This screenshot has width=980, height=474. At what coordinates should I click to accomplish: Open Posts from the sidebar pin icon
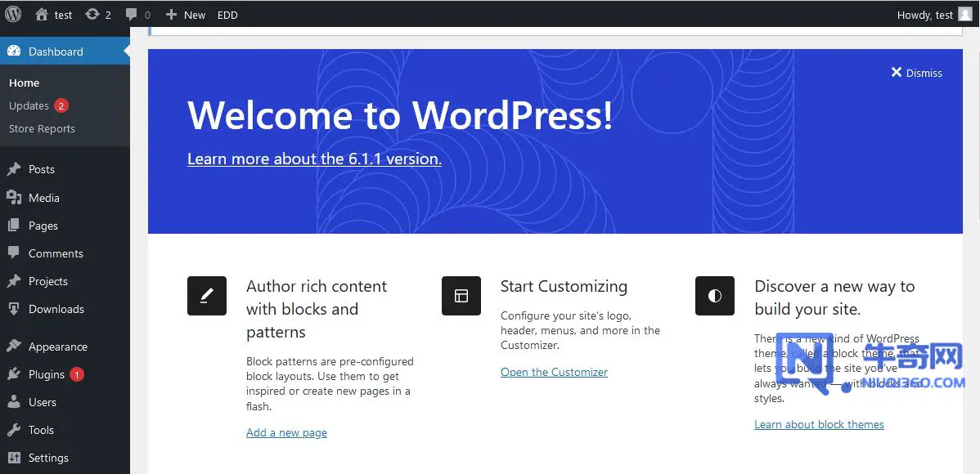point(13,169)
